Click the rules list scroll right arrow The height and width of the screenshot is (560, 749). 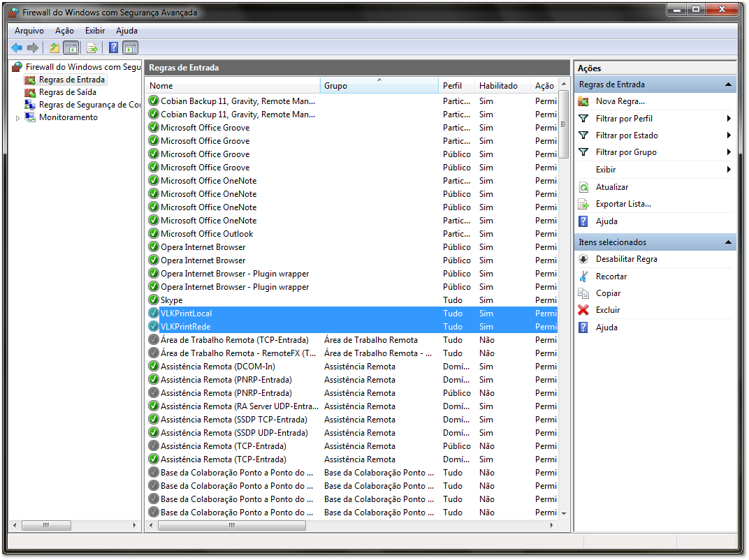click(x=552, y=526)
